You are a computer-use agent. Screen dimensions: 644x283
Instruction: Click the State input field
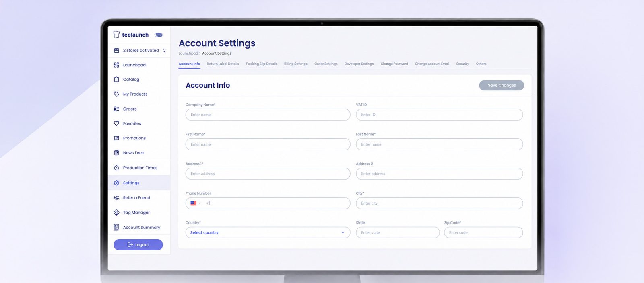[x=398, y=232]
